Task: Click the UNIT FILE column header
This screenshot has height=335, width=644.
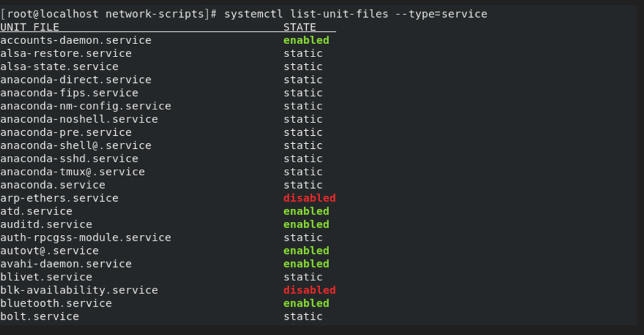Action: click(30, 27)
